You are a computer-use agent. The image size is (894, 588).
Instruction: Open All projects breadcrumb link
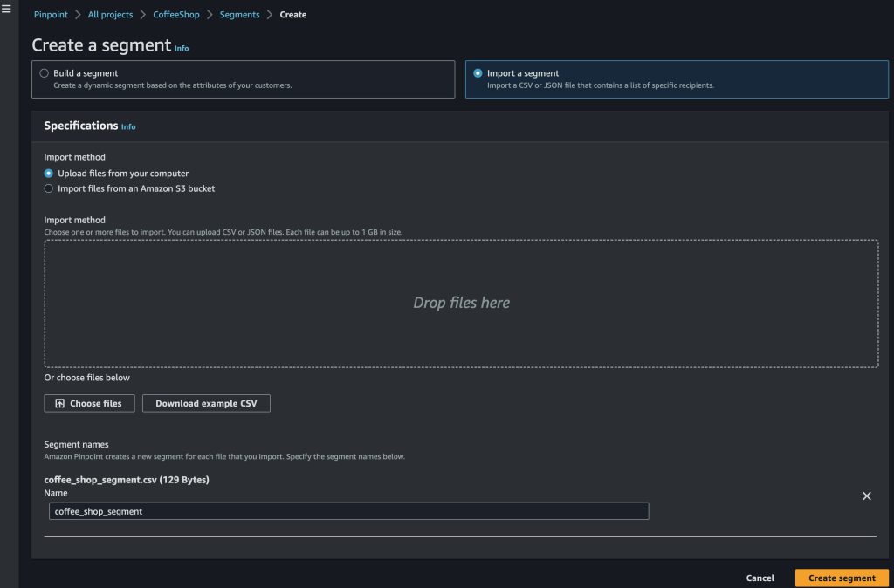(110, 15)
